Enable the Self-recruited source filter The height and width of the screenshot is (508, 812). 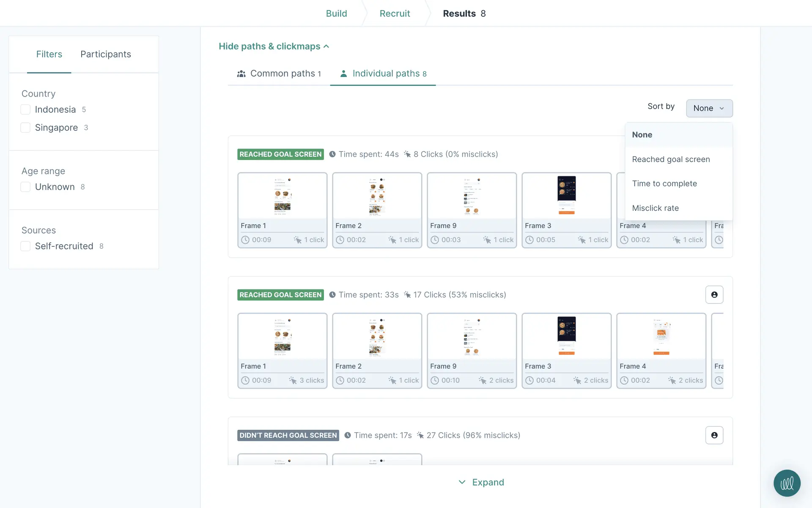(x=25, y=246)
